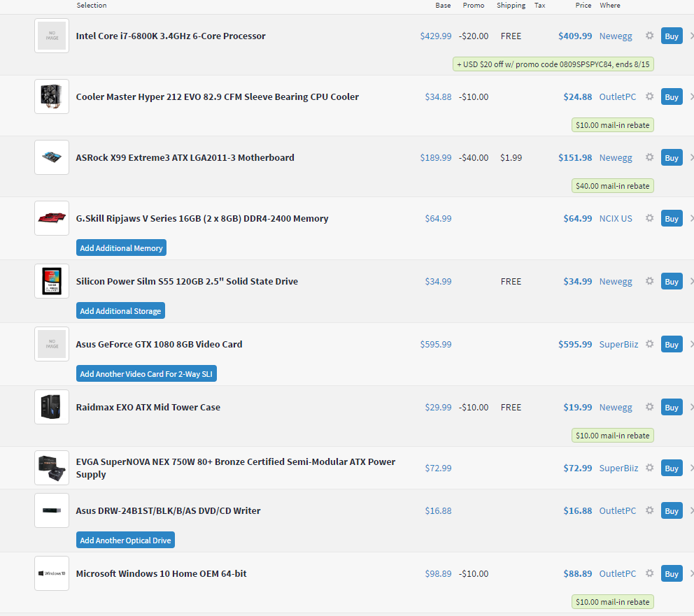
Task: Add Another Video Card For 2-Way SLI
Action: click(x=146, y=373)
